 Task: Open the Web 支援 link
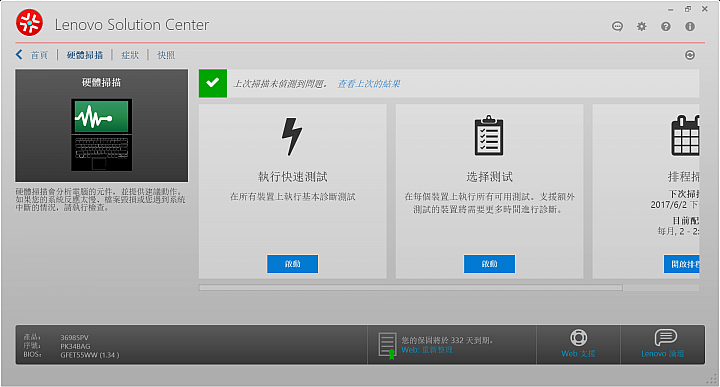tap(578, 353)
